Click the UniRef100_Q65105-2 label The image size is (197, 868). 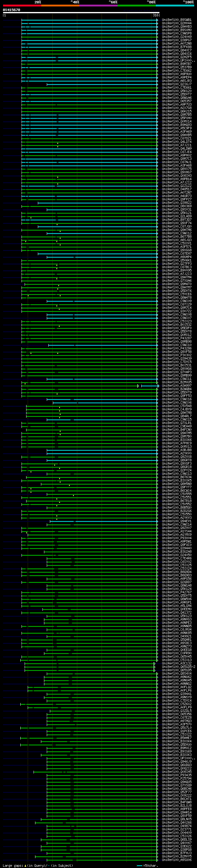(179, 667)
